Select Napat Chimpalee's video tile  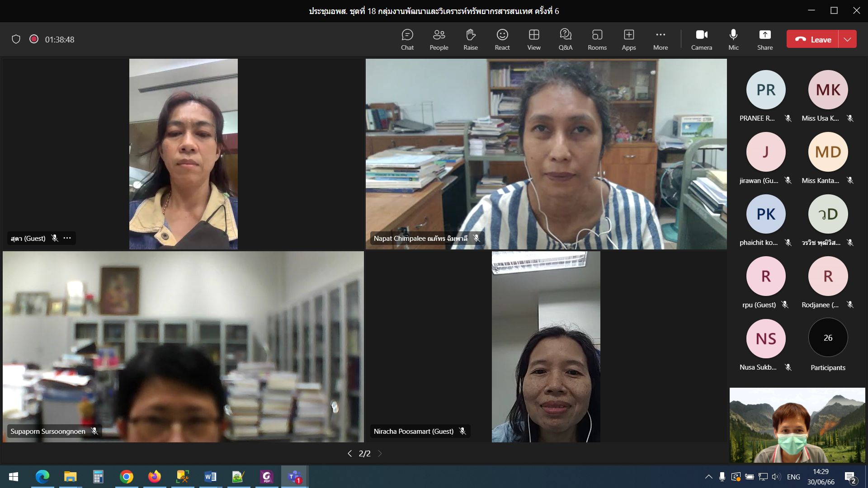pyautogui.click(x=546, y=154)
